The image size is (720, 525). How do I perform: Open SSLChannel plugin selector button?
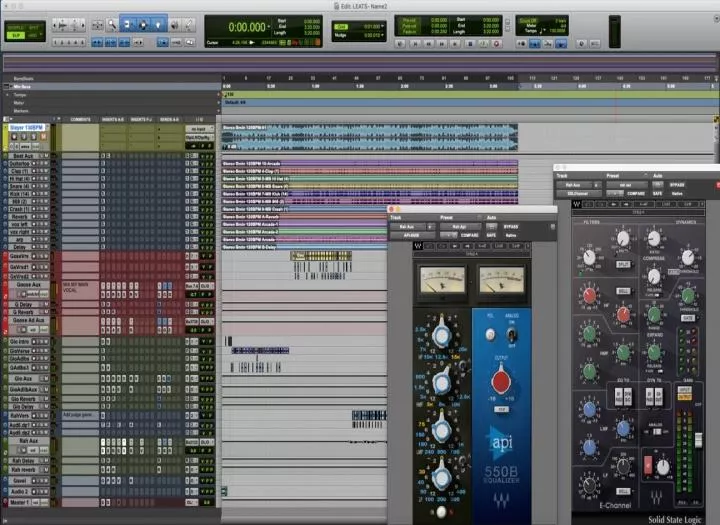pyautogui.click(x=578, y=193)
